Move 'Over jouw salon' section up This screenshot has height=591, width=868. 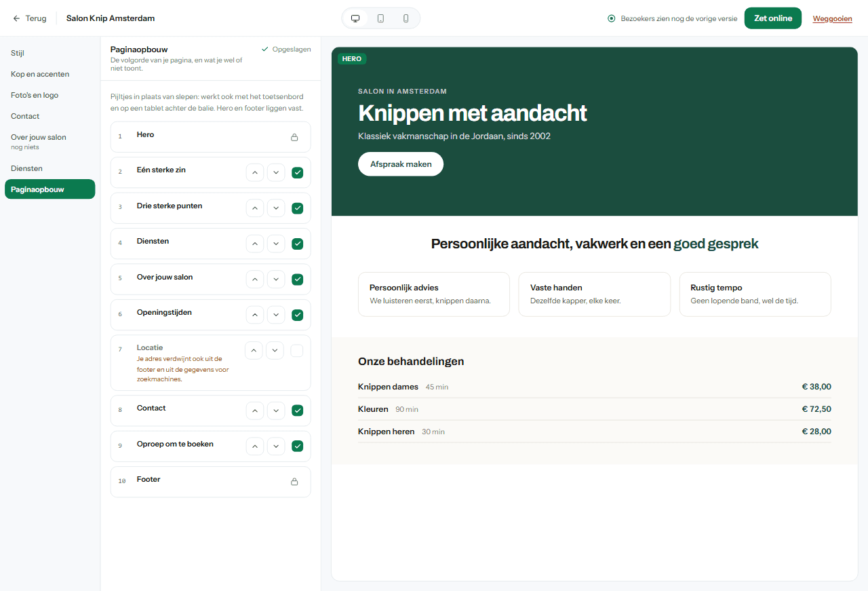click(254, 280)
